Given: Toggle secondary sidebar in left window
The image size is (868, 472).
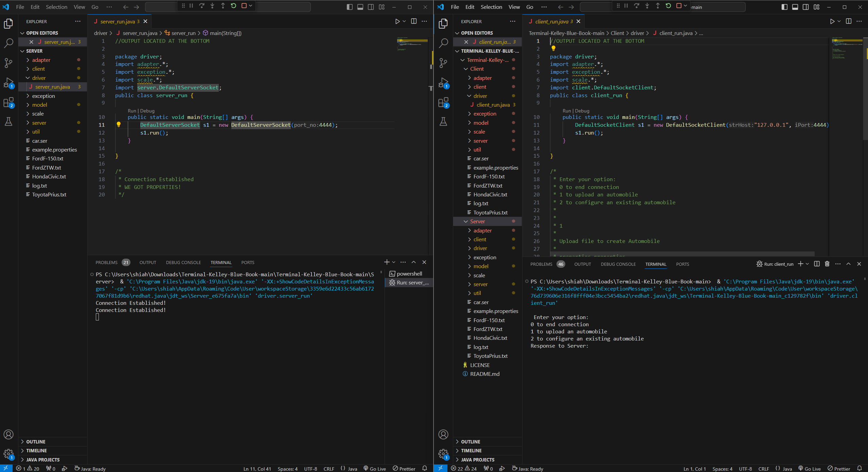Looking at the screenshot, I should tap(371, 7).
